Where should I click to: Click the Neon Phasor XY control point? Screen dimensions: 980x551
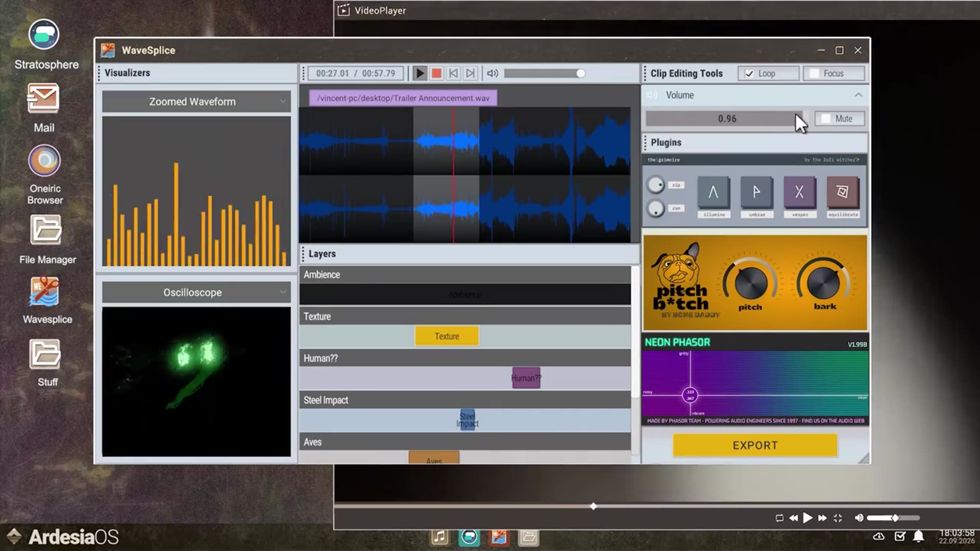coord(690,395)
